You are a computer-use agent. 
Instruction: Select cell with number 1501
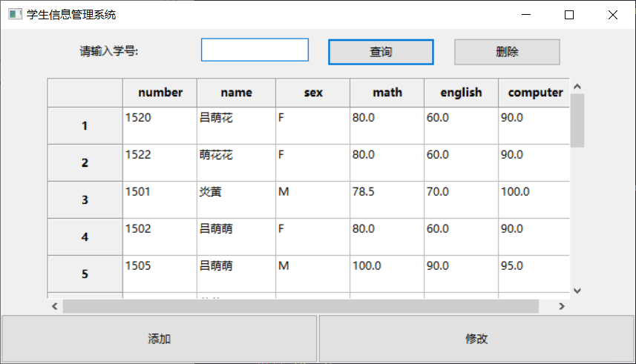click(x=160, y=200)
